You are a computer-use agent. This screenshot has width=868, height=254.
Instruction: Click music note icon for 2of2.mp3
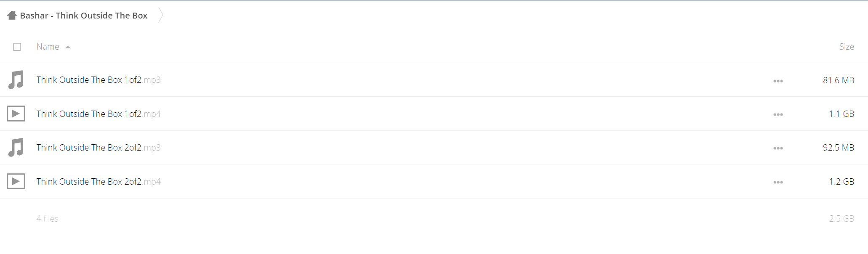tap(16, 148)
